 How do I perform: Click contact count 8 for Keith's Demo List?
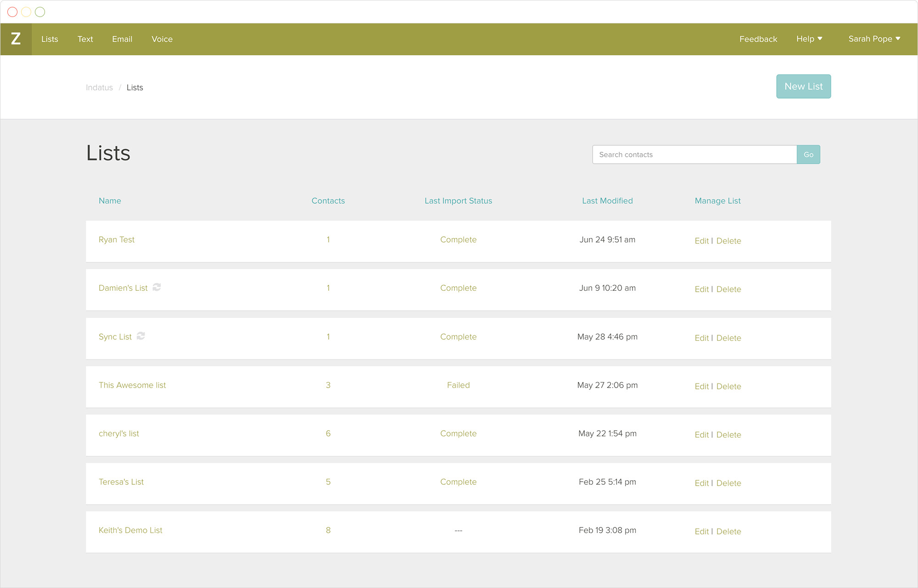click(x=328, y=530)
